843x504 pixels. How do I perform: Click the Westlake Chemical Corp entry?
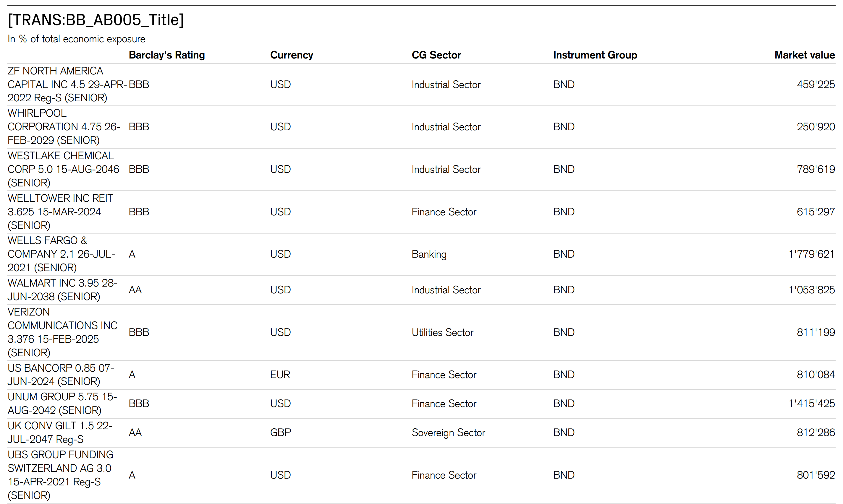[63, 169]
